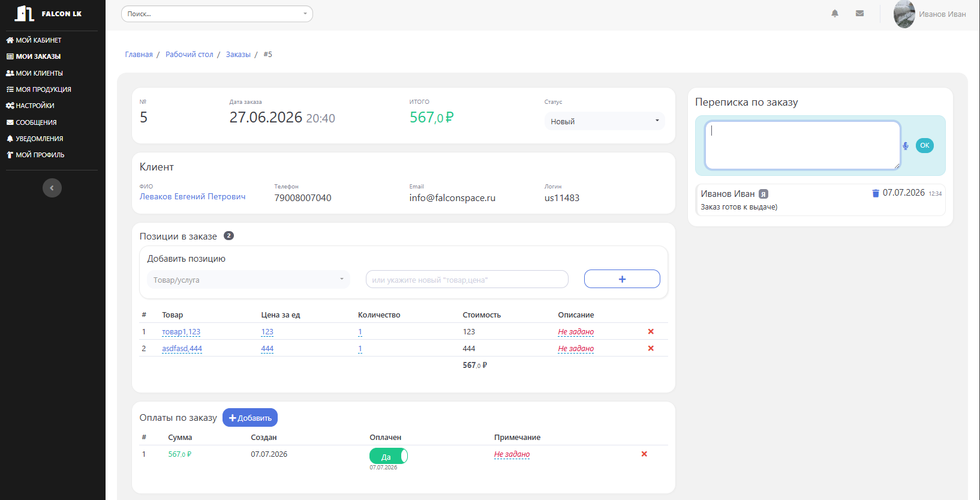The image size is (980, 500).
Task: Remove the asdfasd,444 order position
Action: (651, 348)
